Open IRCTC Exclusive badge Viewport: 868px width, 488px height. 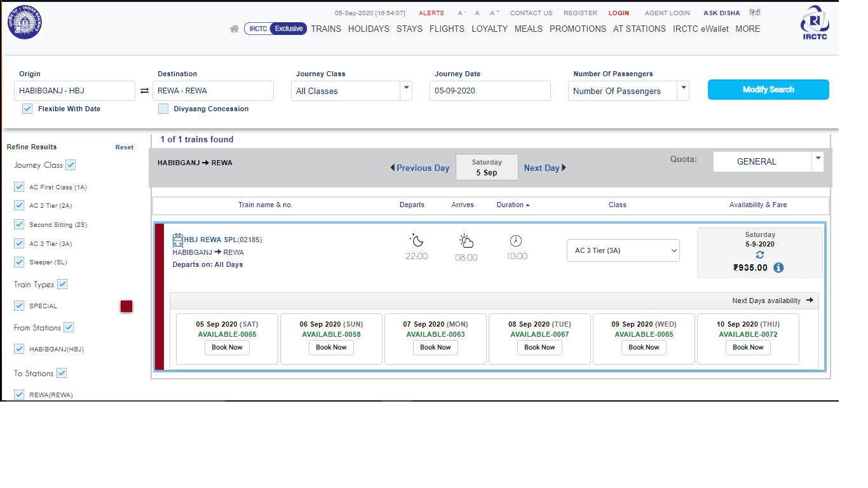point(276,29)
